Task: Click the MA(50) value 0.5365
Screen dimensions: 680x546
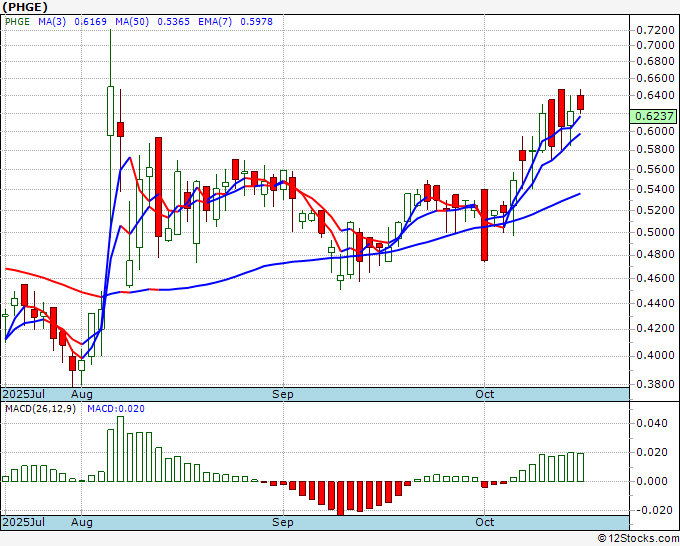Action: pos(173,22)
